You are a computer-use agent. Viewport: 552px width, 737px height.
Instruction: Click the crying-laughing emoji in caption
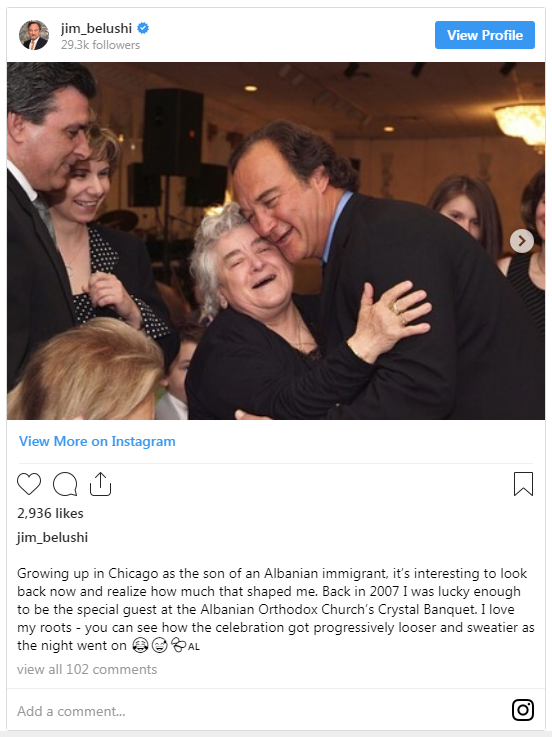140,645
